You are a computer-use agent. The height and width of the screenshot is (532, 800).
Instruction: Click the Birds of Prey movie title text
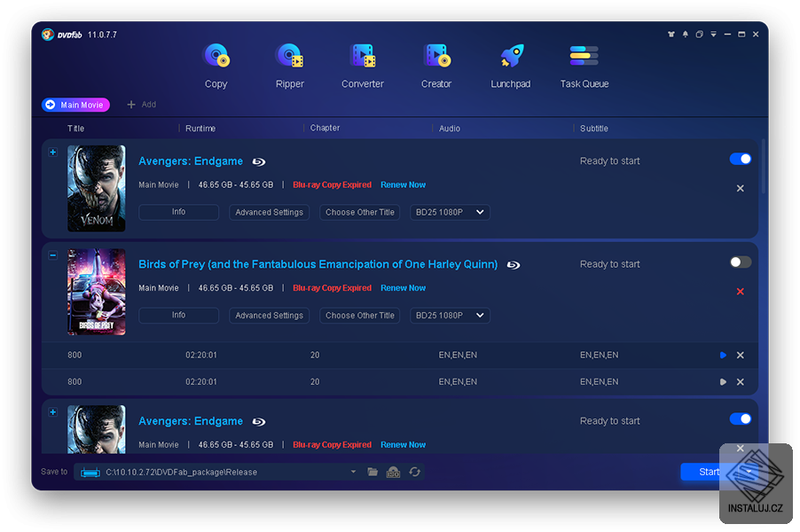[318, 264]
